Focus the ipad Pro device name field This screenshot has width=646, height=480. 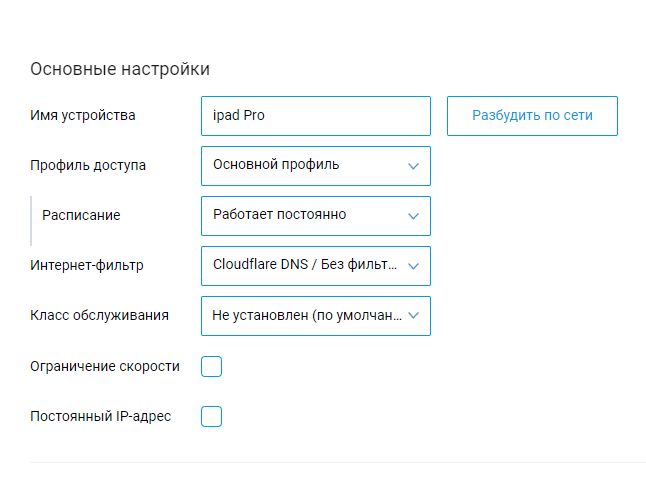pos(315,116)
